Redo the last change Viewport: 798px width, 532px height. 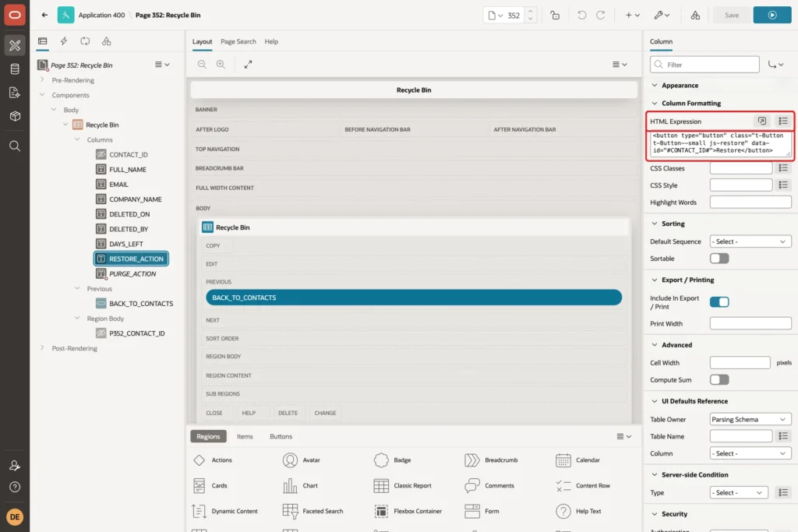(x=601, y=16)
